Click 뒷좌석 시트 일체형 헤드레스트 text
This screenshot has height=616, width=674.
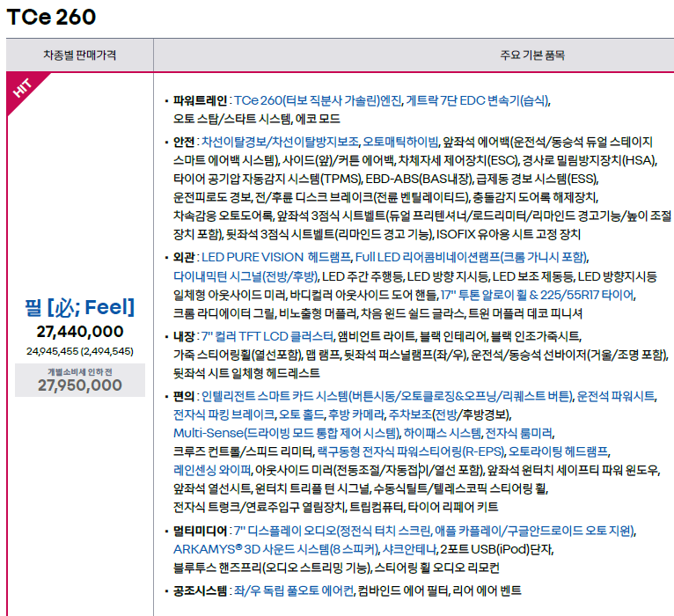(x=246, y=373)
